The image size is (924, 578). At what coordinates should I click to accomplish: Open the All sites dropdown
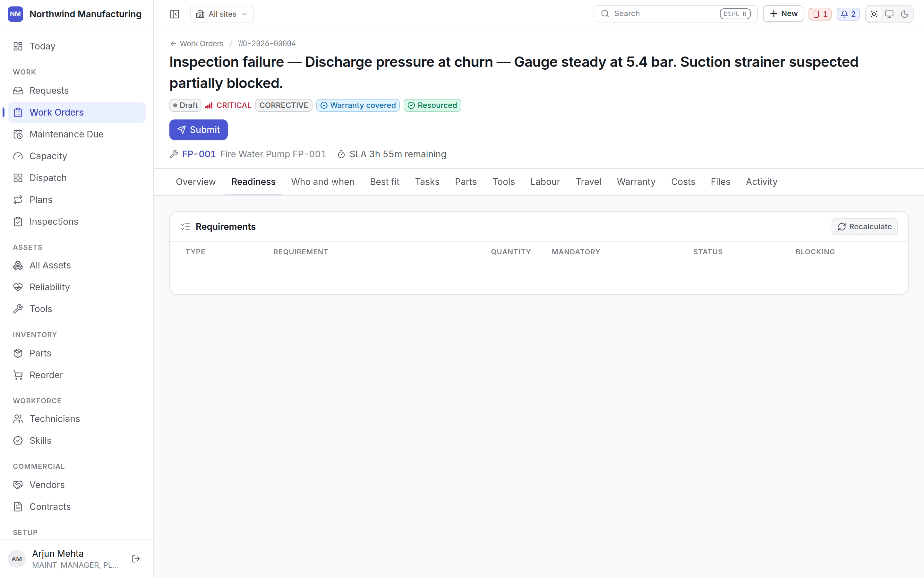pyautogui.click(x=222, y=14)
